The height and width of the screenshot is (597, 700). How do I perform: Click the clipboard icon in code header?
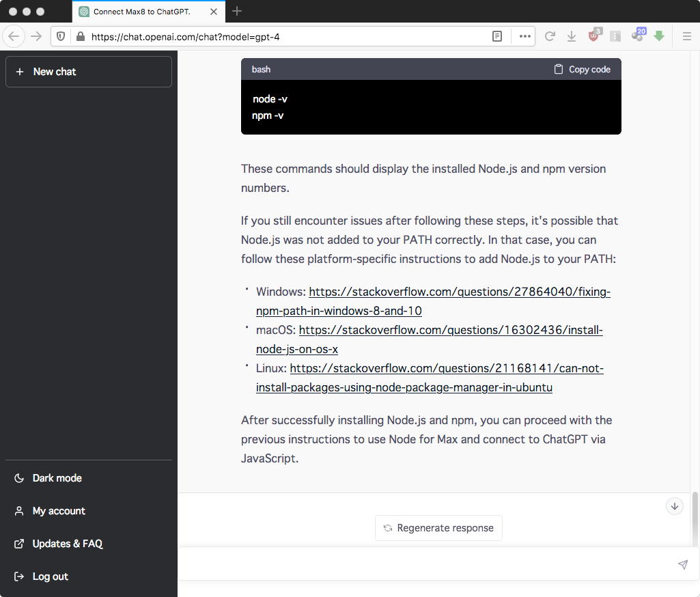[559, 69]
